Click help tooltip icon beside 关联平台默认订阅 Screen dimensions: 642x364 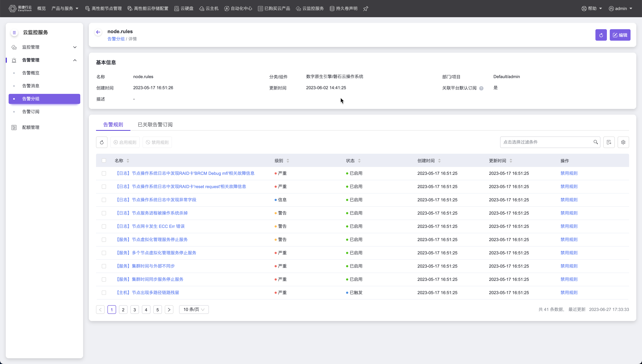click(481, 88)
